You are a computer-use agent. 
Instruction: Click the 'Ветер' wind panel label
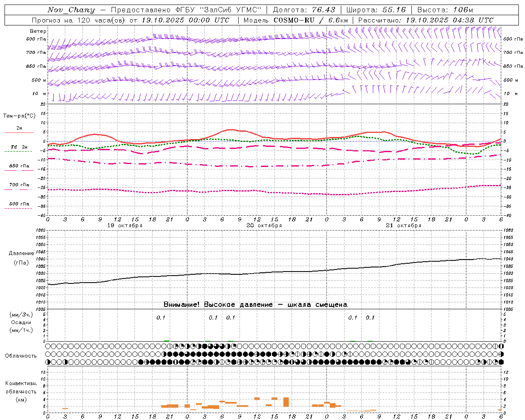[38, 31]
